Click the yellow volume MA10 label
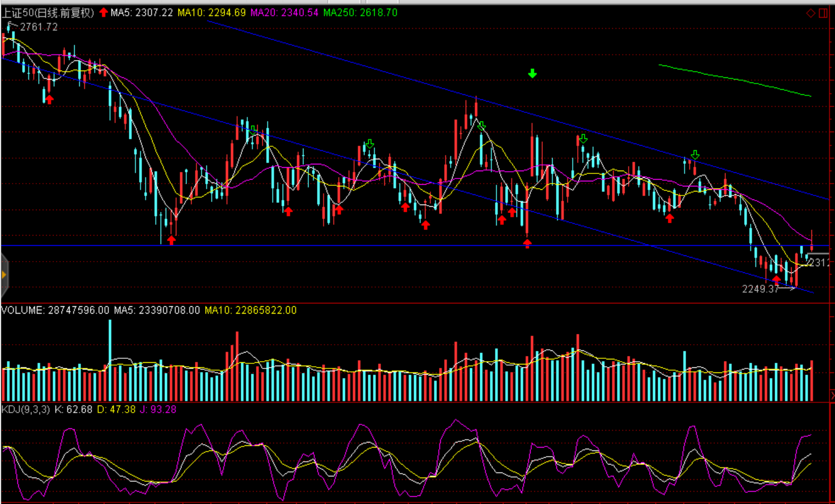The height and width of the screenshot is (504, 835). [x=250, y=310]
